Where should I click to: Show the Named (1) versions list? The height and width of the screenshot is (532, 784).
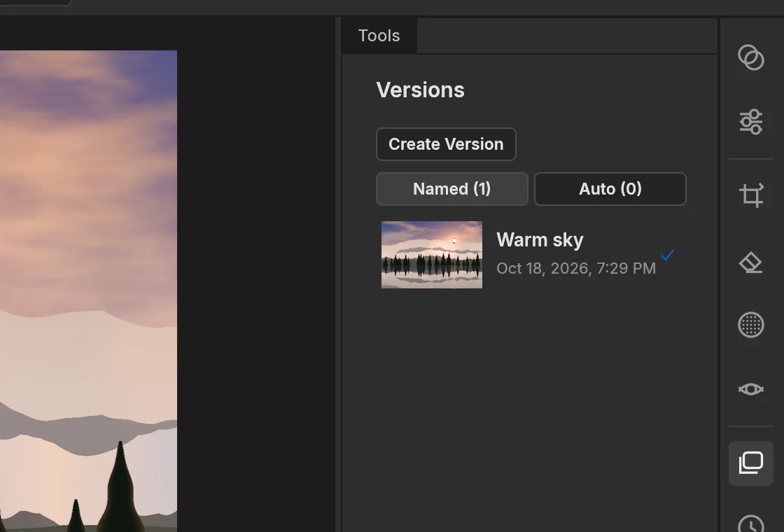tap(452, 189)
